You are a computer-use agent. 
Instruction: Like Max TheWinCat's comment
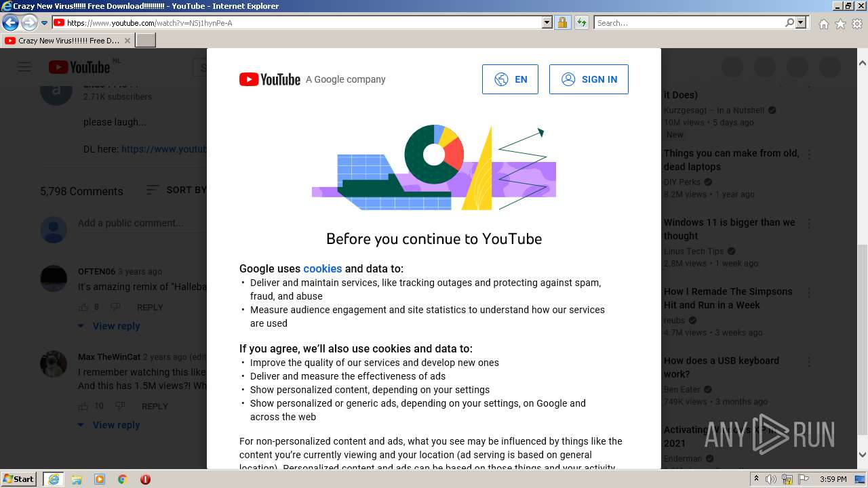(83, 406)
